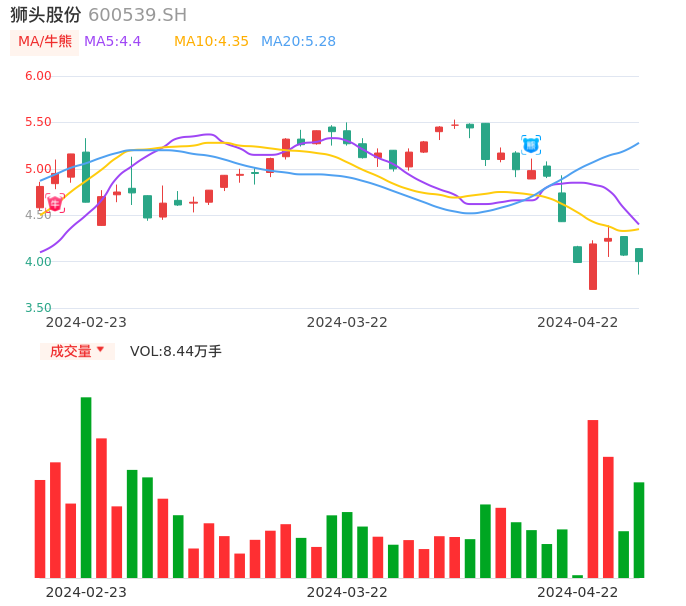This screenshot has width=686, height=606.
Task: Toggle the MA/牛熊 indicator button
Action: pos(45,42)
